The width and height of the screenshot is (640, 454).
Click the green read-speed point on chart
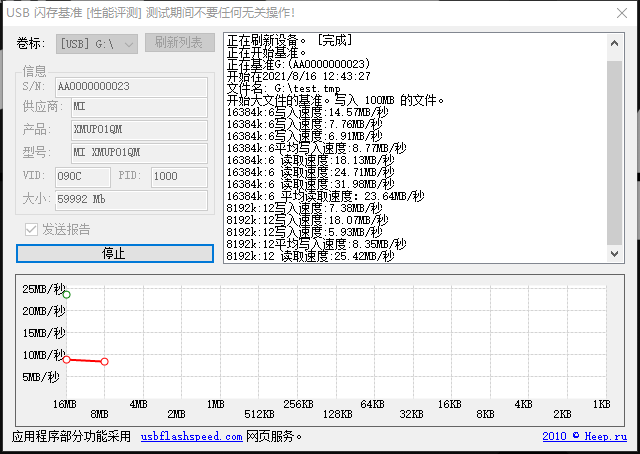tap(66, 294)
